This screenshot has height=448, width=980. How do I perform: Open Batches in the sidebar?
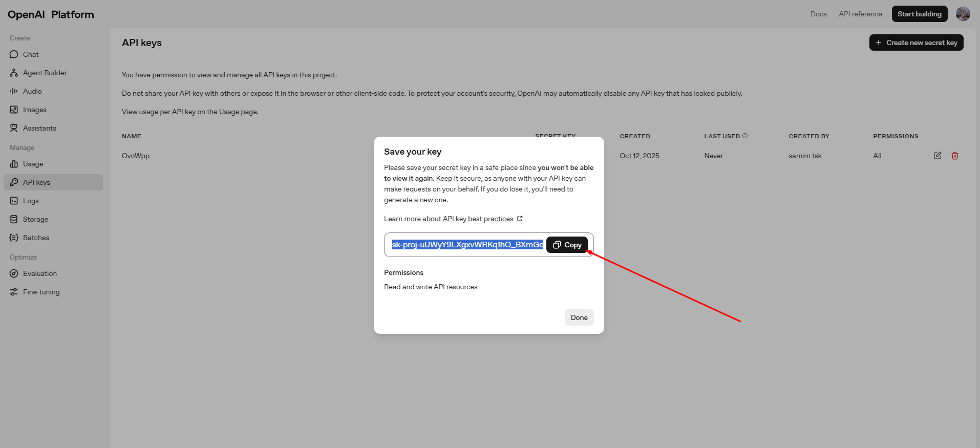36,238
